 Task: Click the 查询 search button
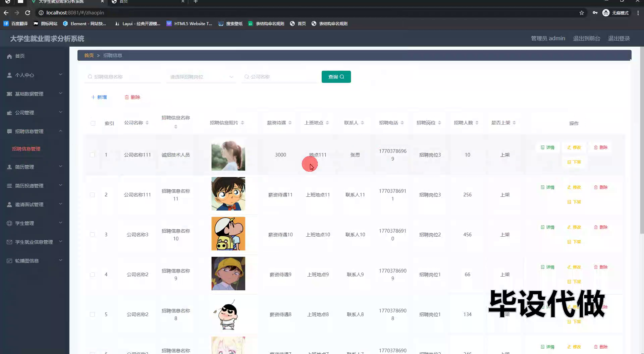coord(336,77)
